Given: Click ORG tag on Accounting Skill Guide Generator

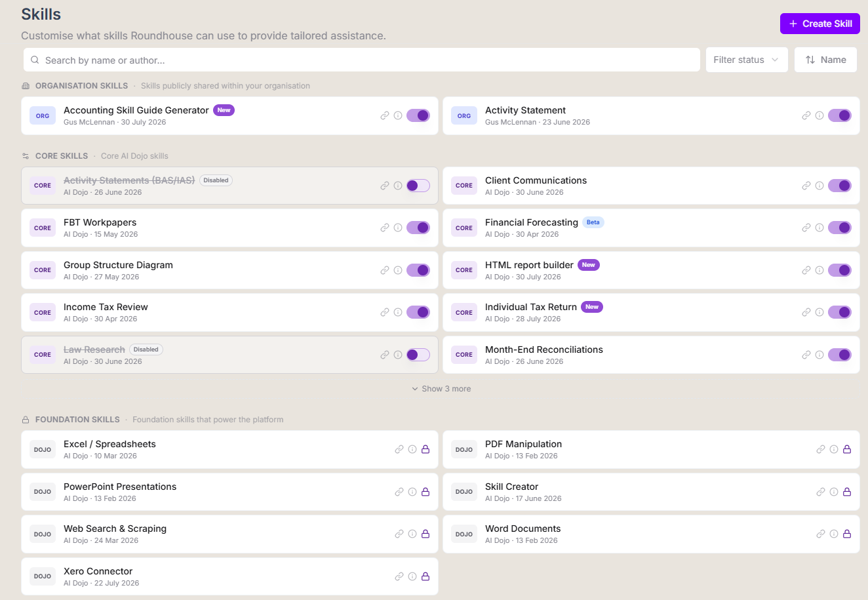Looking at the screenshot, I should [43, 115].
